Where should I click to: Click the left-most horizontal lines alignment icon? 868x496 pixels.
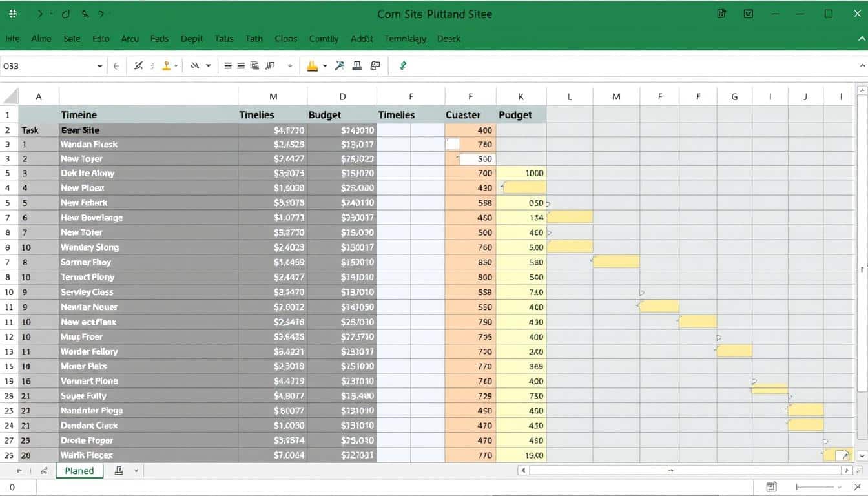(227, 65)
